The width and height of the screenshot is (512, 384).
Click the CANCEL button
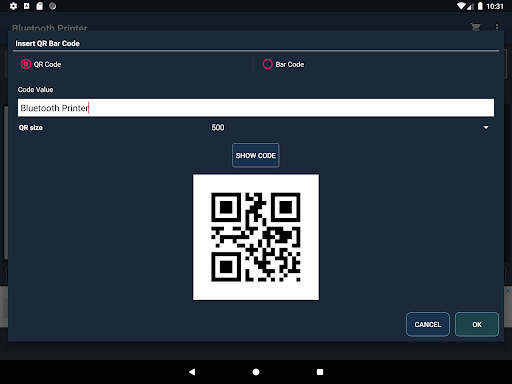pos(428,324)
